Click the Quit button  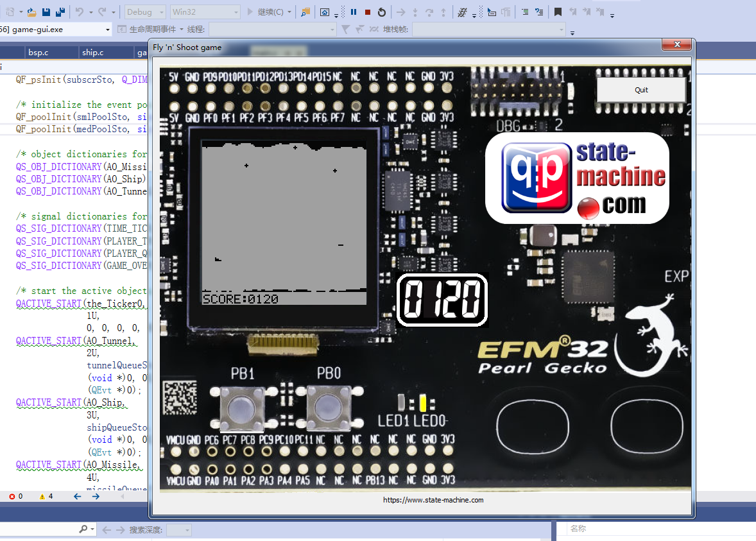coord(641,90)
